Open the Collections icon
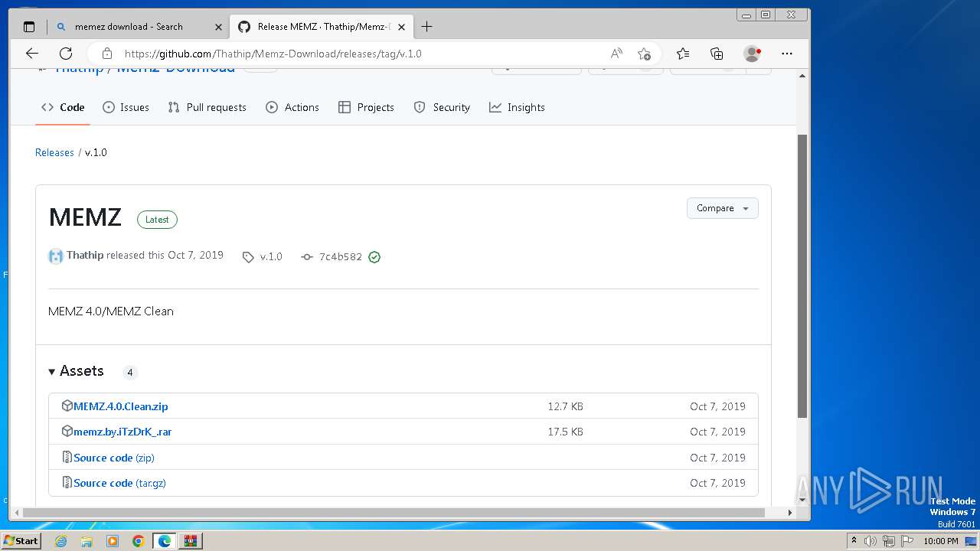980x551 pixels. (x=717, y=54)
